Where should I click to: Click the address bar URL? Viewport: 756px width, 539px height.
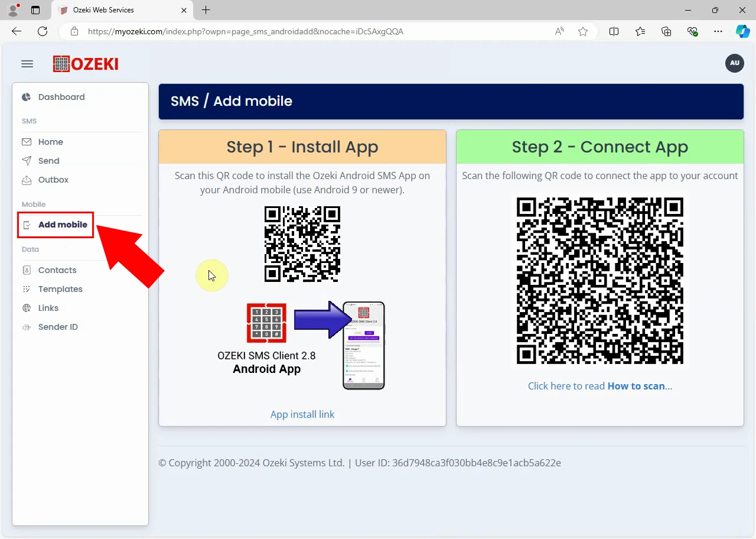[246, 31]
